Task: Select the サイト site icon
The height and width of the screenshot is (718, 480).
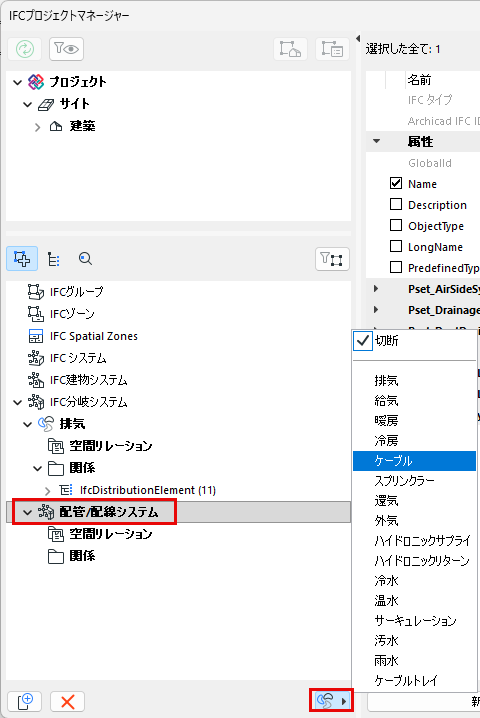Action: click(46, 104)
